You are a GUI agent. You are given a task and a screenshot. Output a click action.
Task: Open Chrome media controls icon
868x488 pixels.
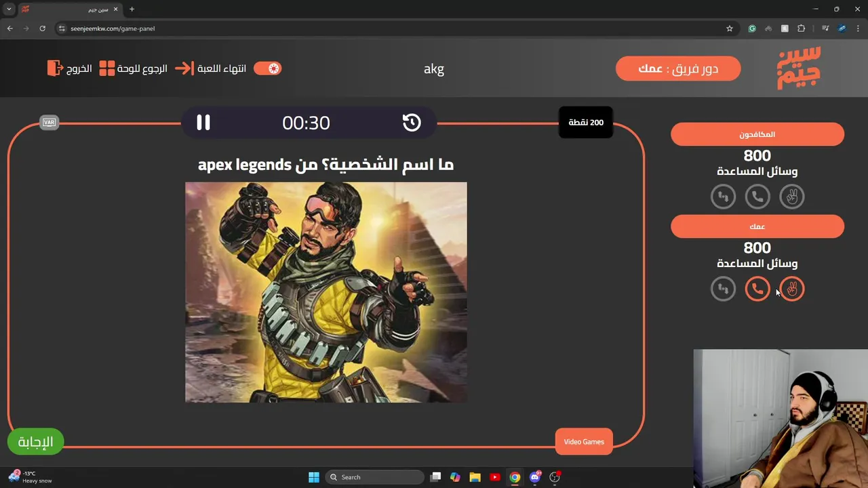(x=825, y=28)
